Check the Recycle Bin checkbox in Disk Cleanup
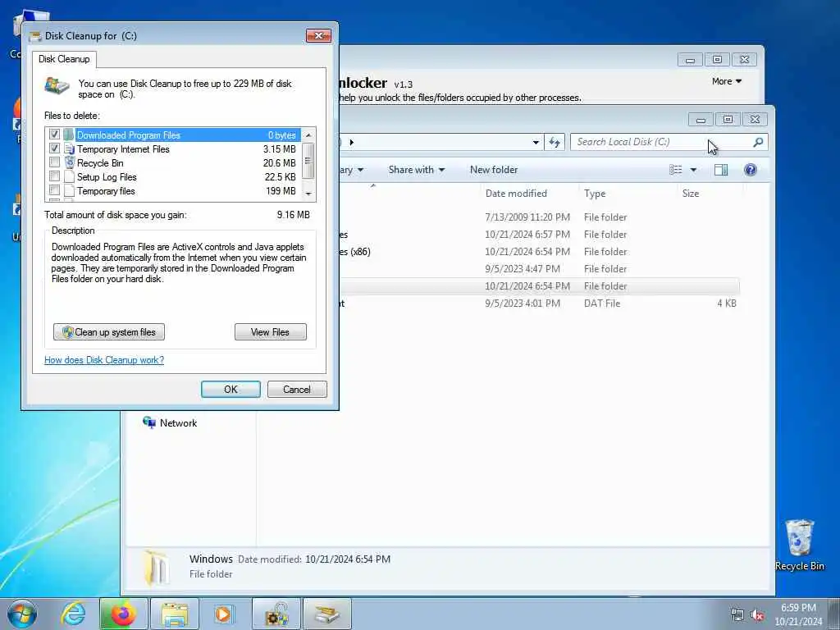 tap(54, 162)
